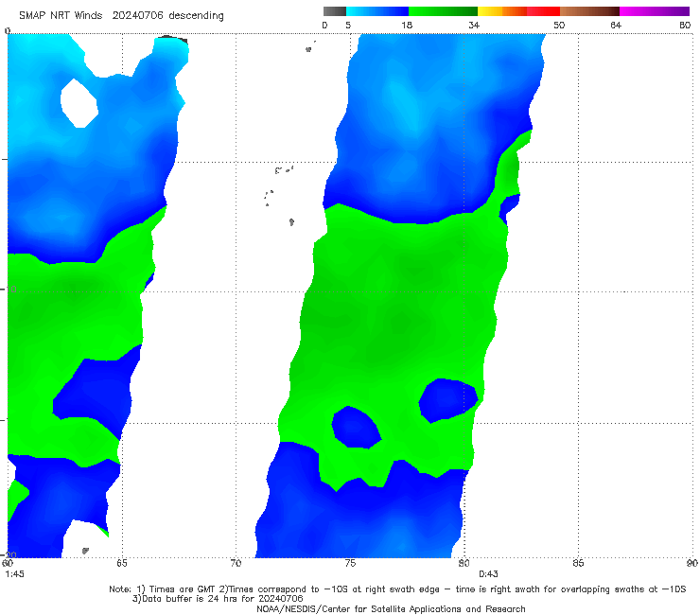Click the brown segment of the colorbar
The width and height of the screenshot is (700, 615).
[589, 11]
